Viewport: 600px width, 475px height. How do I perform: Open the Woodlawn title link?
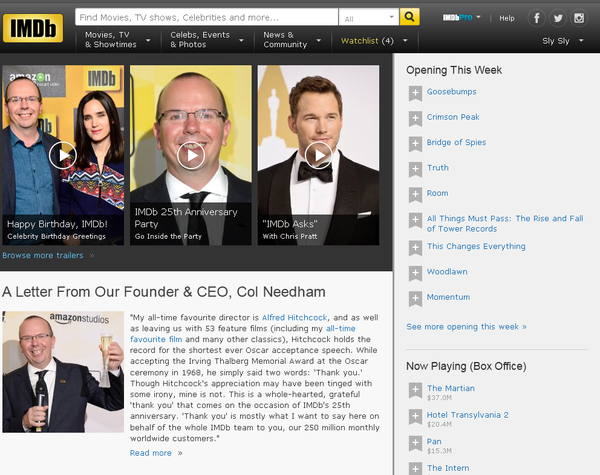coord(447,272)
